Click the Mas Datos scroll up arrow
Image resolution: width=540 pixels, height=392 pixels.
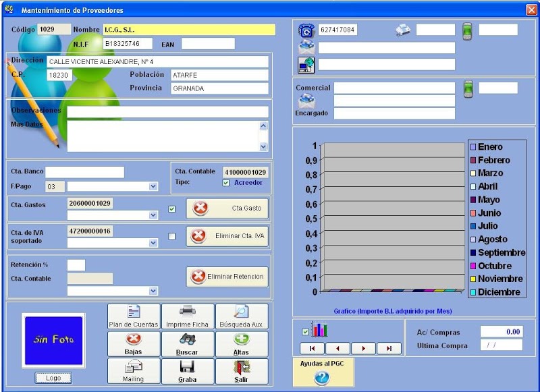(263, 125)
